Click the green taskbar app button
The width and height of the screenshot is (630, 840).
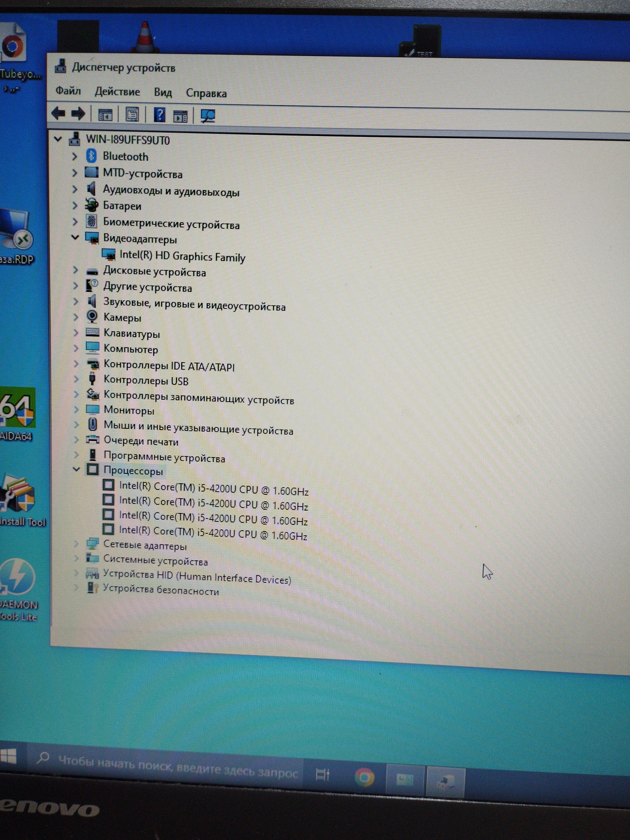tap(405, 779)
